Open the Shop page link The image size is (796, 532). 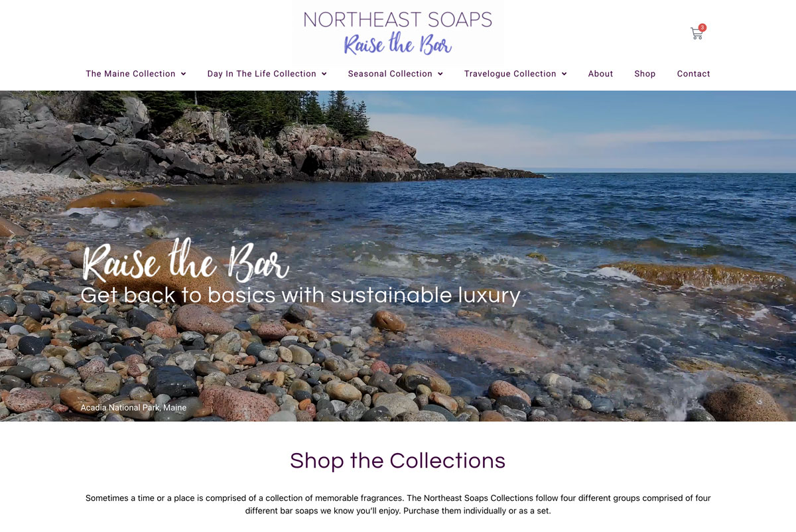645,74
